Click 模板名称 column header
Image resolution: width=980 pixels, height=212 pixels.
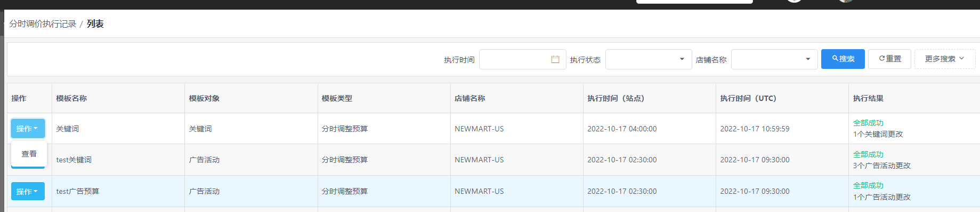[x=71, y=98]
